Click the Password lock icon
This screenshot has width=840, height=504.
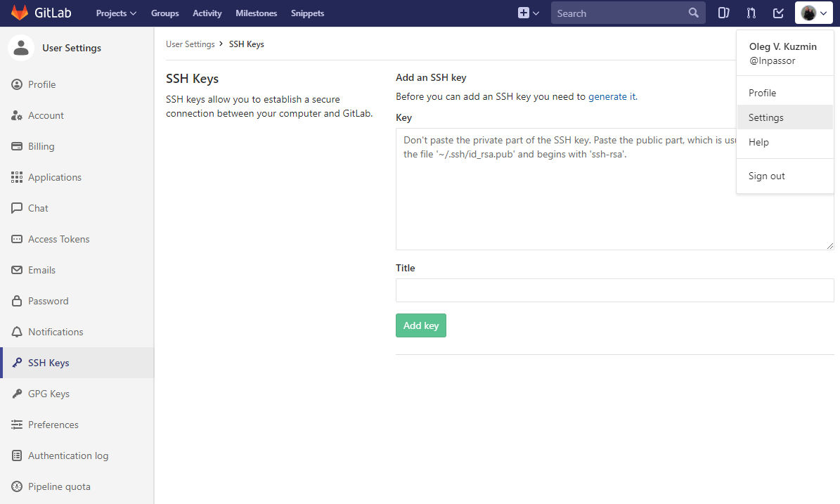coord(17,301)
